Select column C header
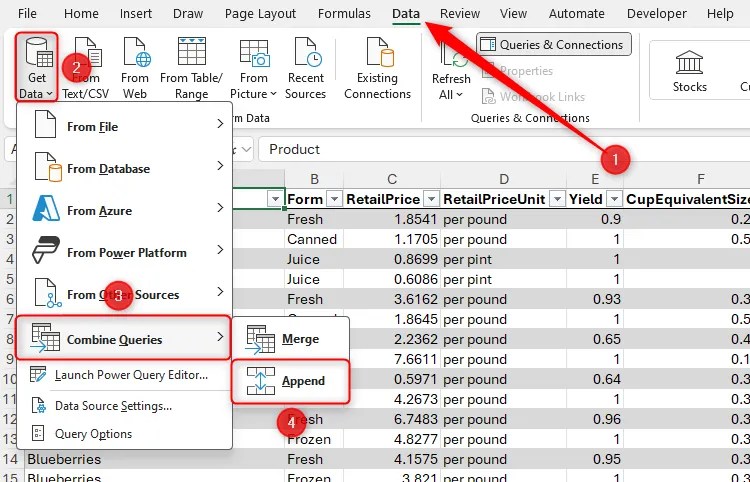The height and width of the screenshot is (482, 750). coord(392,179)
